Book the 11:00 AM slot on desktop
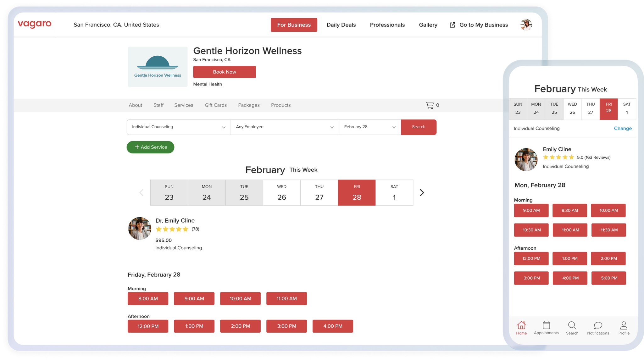 click(x=286, y=299)
